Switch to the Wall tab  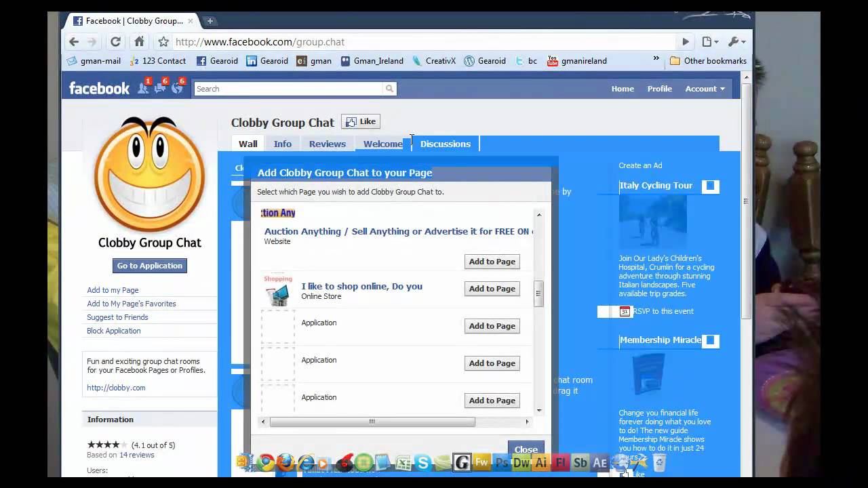(x=248, y=144)
